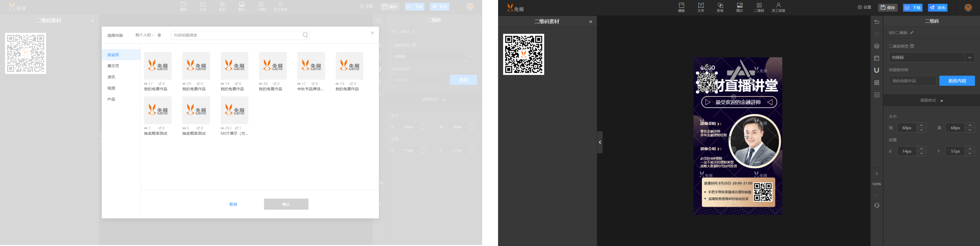Select MOT演示 card with 263 views
Screen dimensions: 980x246
click(x=234, y=116)
